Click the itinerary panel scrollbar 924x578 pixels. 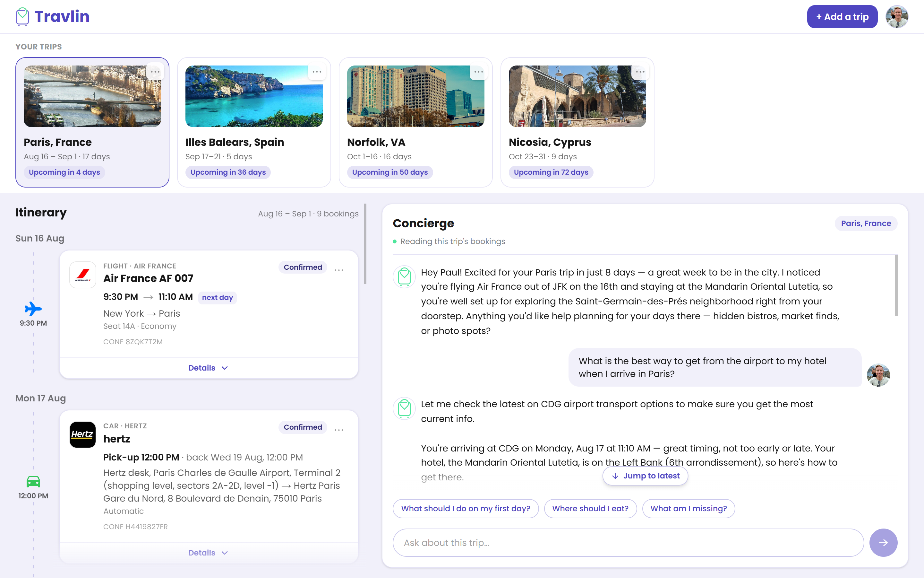pos(365,244)
